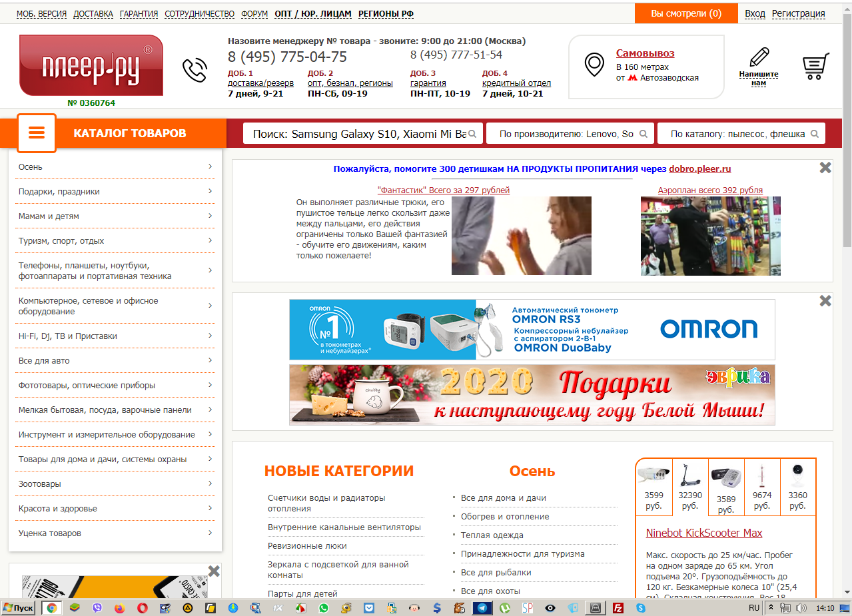852x616 pixels.
Task: Select the 9674 руб. product tab
Action: coord(762,487)
